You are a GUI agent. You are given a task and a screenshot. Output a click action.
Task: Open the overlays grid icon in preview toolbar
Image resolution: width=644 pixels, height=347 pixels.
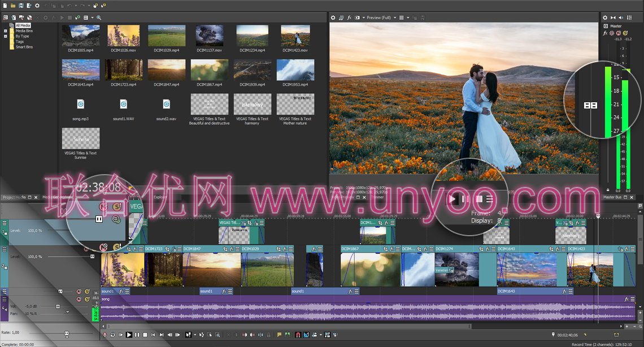pyautogui.click(x=402, y=18)
